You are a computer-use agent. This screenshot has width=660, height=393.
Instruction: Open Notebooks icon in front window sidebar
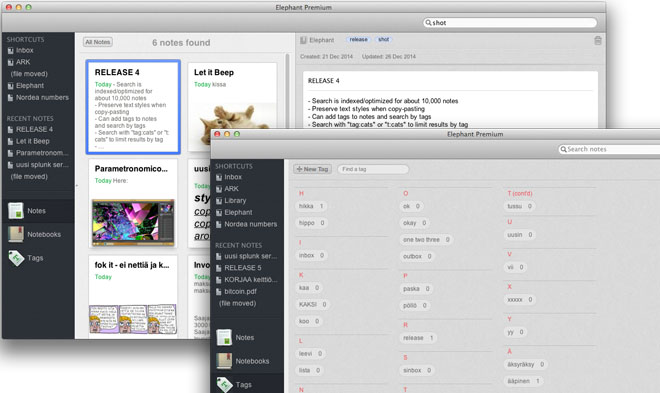point(224,361)
